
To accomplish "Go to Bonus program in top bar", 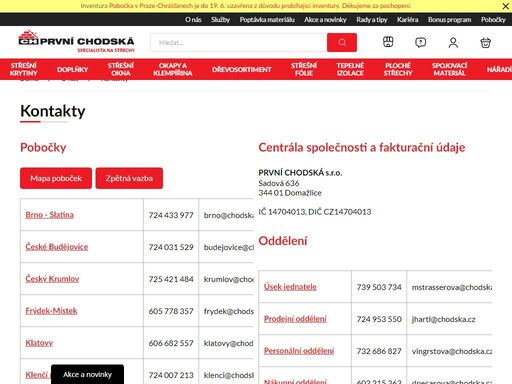I will (x=449, y=20).
